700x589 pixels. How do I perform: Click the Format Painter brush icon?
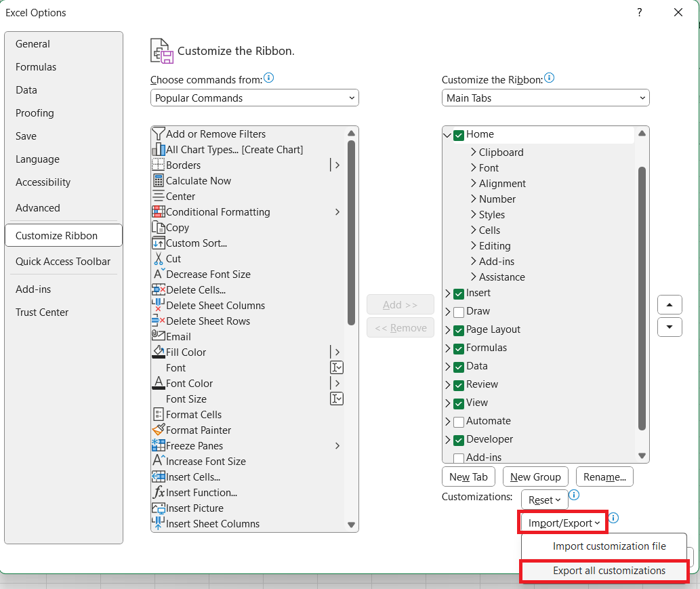pos(159,430)
